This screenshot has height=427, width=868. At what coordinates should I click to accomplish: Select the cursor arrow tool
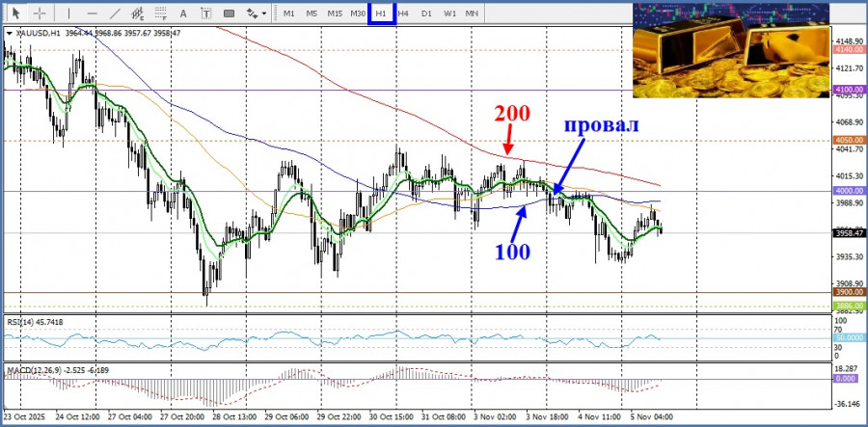pyautogui.click(x=16, y=13)
